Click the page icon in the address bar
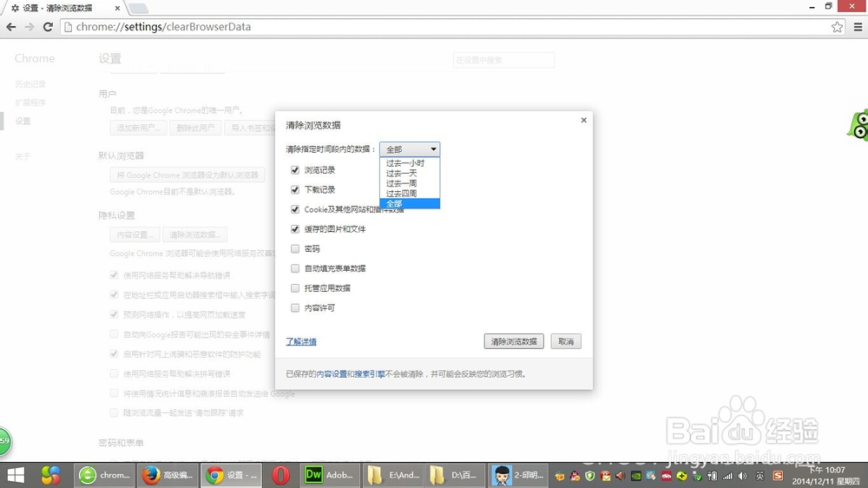This screenshot has height=488, width=868. [68, 27]
